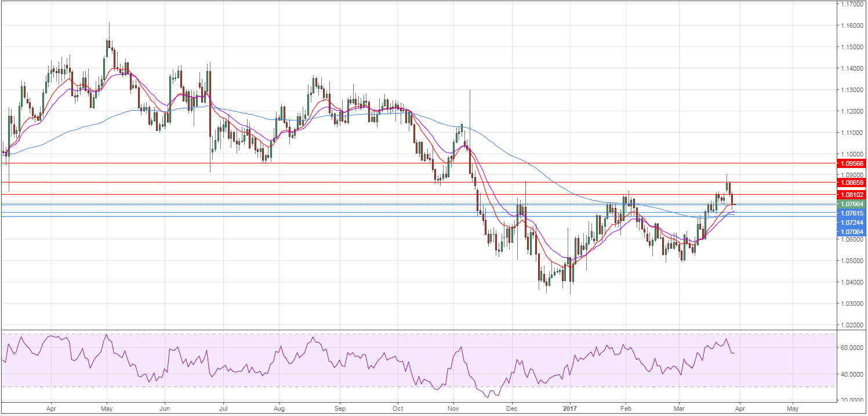Click the 1.13000 price axis value
Viewport: 868px width, 416px height.
(x=853, y=90)
